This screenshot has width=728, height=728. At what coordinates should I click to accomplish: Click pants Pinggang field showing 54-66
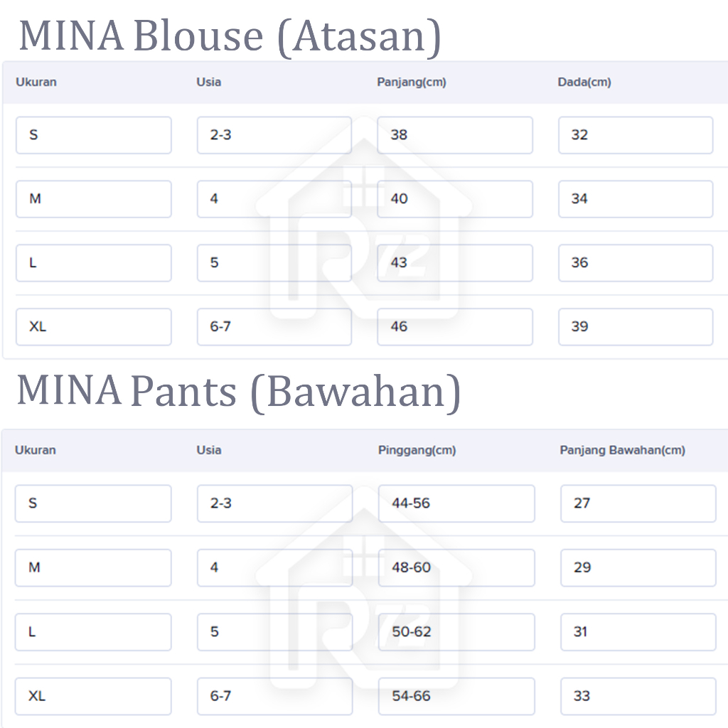point(456,696)
